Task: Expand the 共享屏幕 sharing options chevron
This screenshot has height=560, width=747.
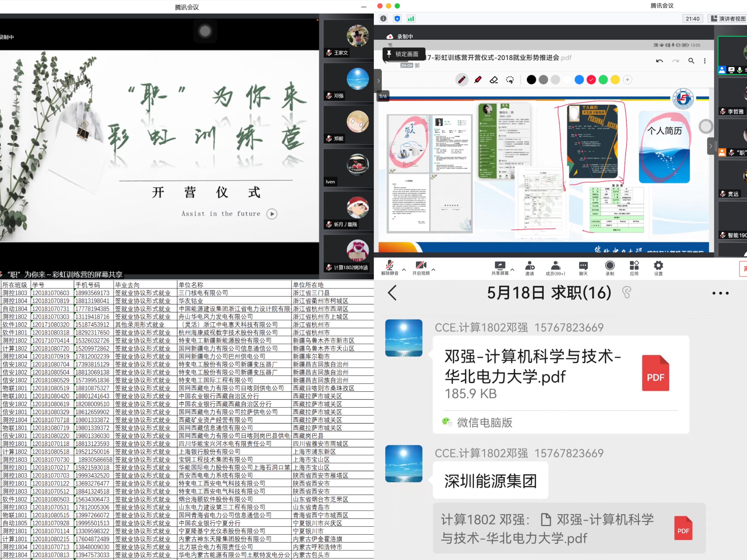Action: [x=513, y=270]
